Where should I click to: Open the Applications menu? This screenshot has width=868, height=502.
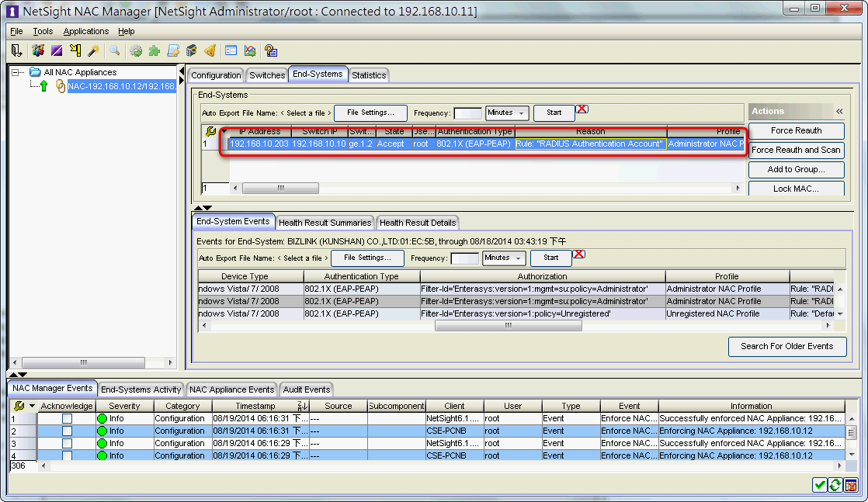[86, 32]
